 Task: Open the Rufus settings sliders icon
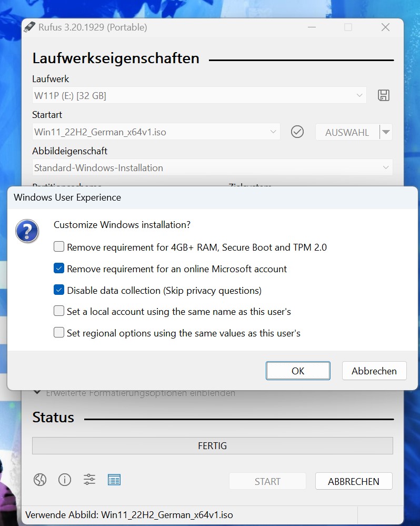[x=89, y=480]
